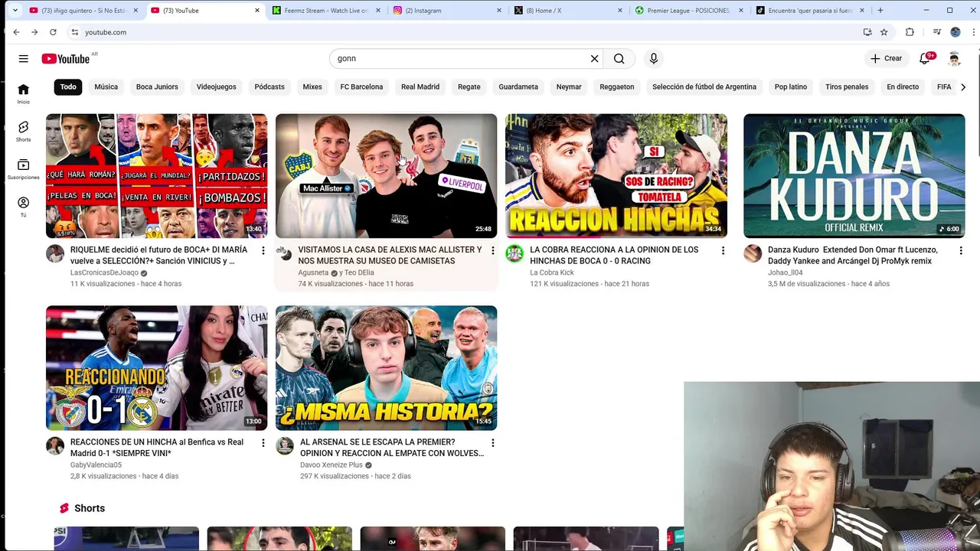Image resolution: width=980 pixels, height=551 pixels.
Task: Click Johao_ll04 channel avatar
Action: pos(753,253)
